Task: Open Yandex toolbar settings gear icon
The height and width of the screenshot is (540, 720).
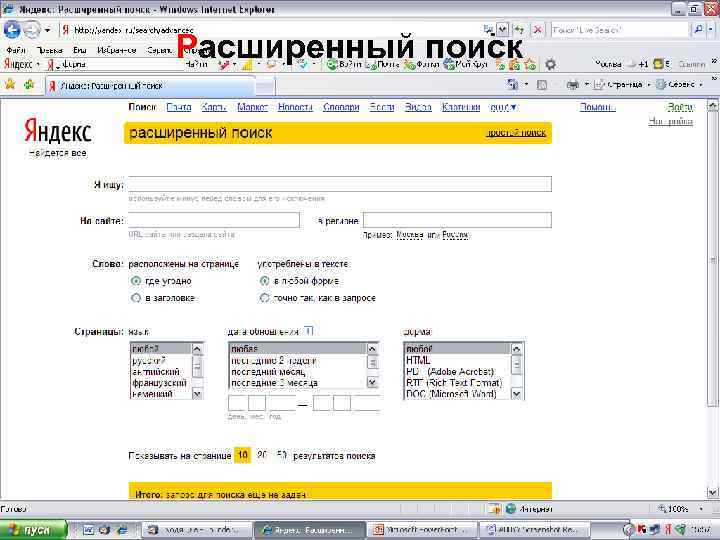Action: [x=550, y=64]
